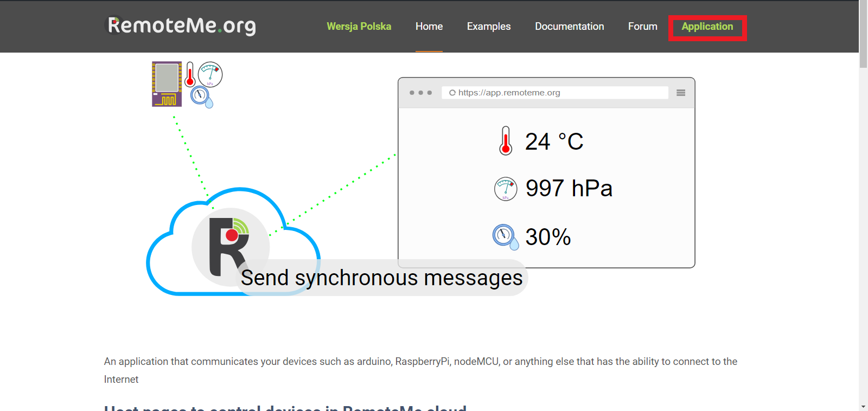Viewport: 868px width, 411px height.
Task: Open the Application link in the navbar
Action: [707, 27]
